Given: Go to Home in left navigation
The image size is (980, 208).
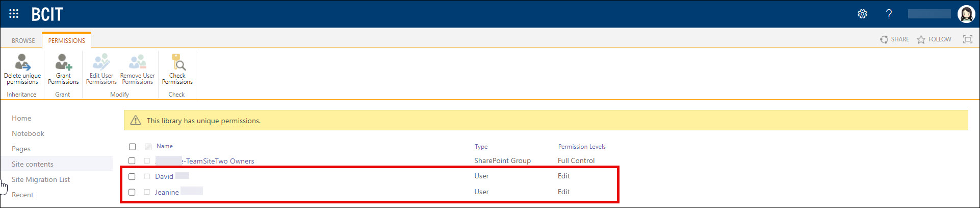Looking at the screenshot, I should (21, 118).
